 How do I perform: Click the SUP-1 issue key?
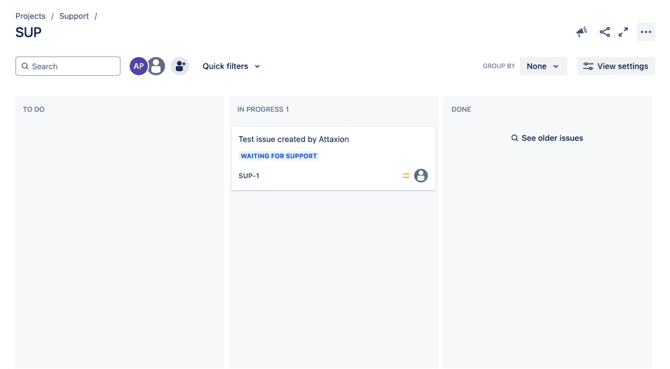click(x=249, y=176)
